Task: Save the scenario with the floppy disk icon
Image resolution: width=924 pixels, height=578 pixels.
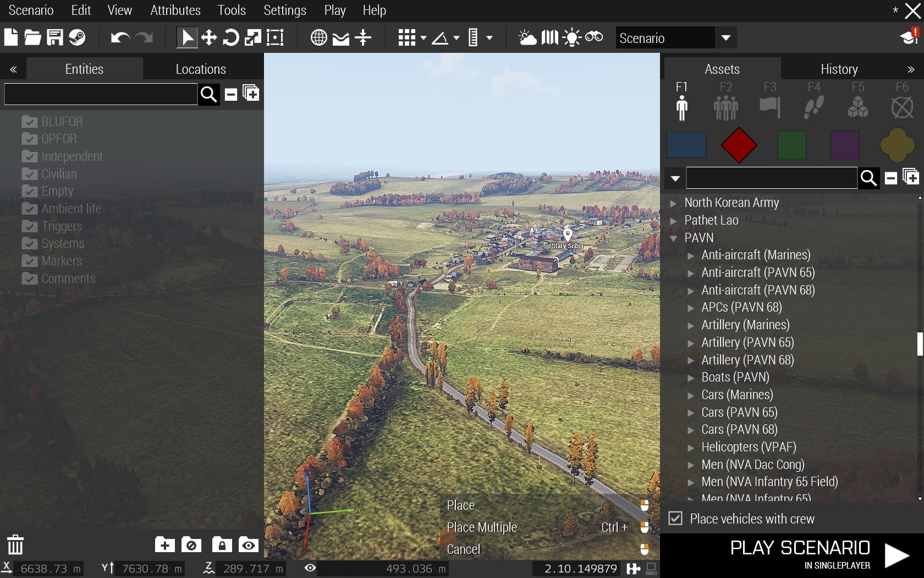Action: tap(55, 37)
